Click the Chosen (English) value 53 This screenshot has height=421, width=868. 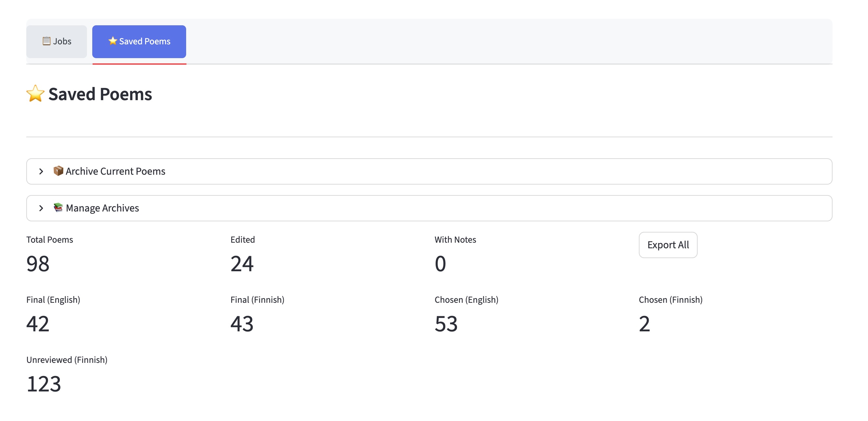[446, 323]
